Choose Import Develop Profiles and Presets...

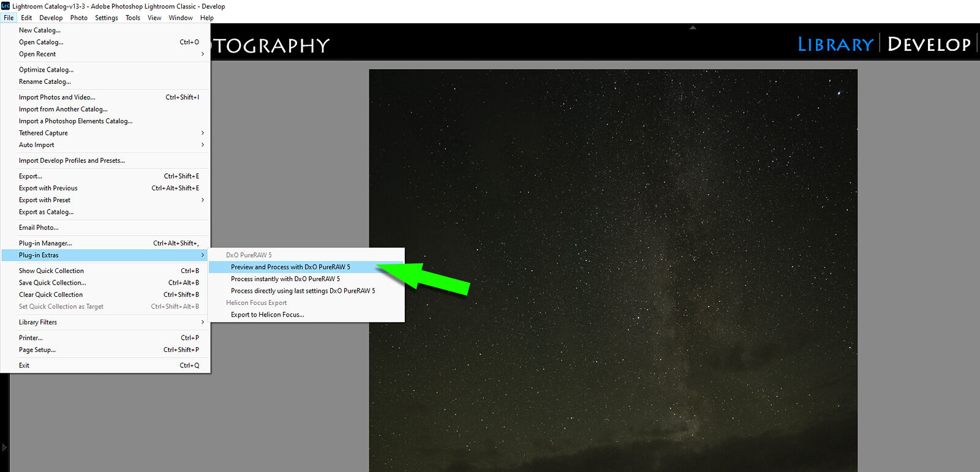click(105, 160)
